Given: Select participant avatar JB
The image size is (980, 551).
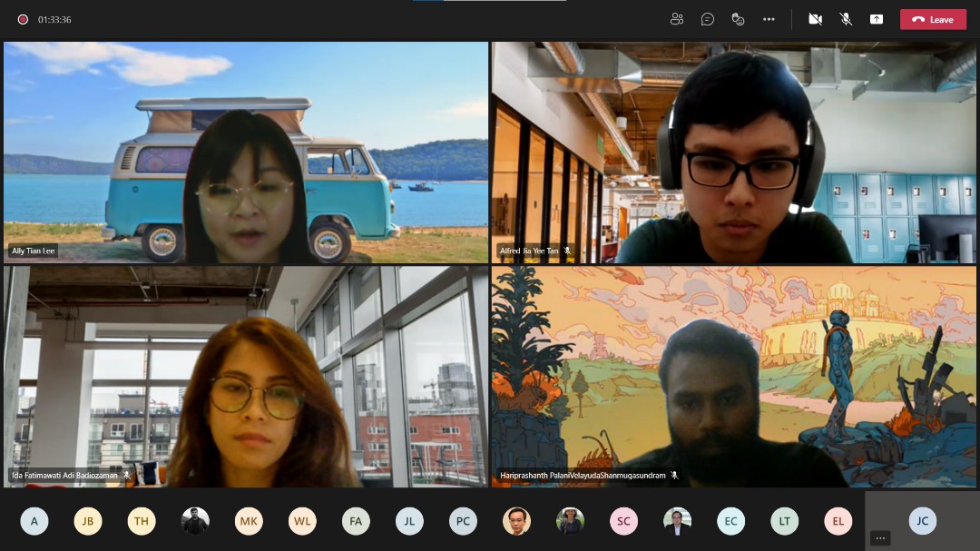Looking at the screenshot, I should point(88,521).
